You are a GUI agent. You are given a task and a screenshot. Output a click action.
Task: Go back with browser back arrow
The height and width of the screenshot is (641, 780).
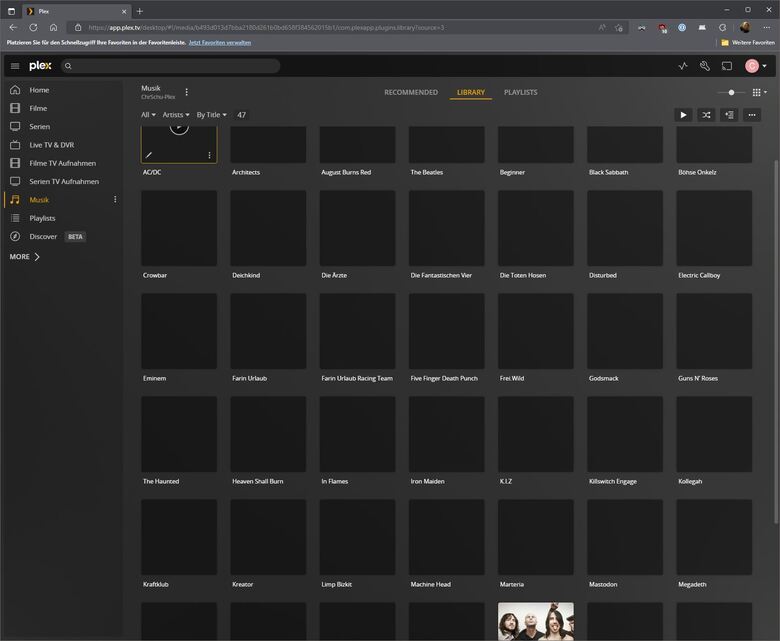(x=13, y=28)
